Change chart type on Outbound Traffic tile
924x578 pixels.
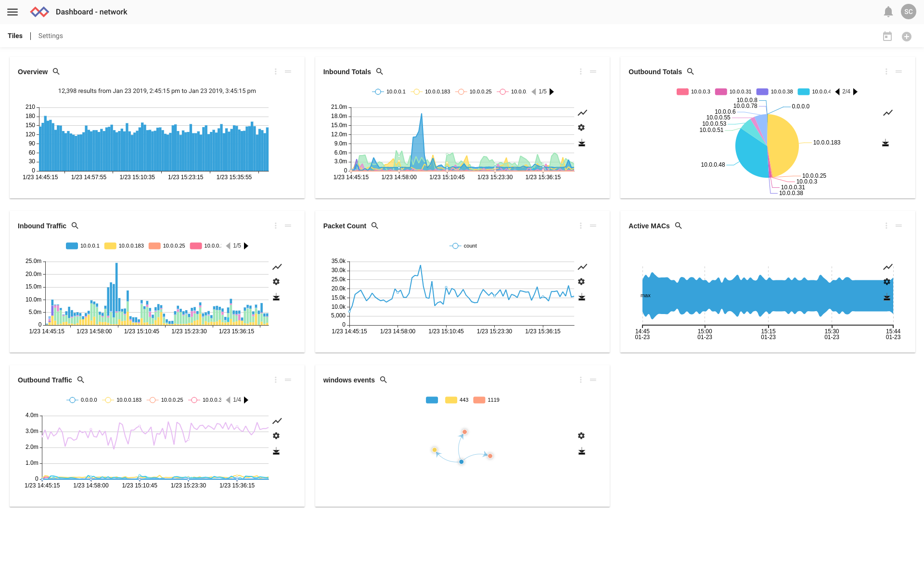(x=277, y=421)
